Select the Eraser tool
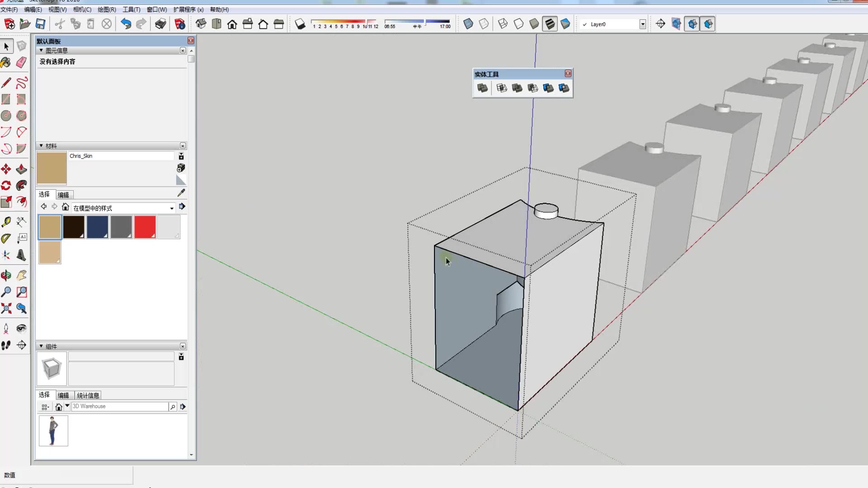 click(21, 62)
